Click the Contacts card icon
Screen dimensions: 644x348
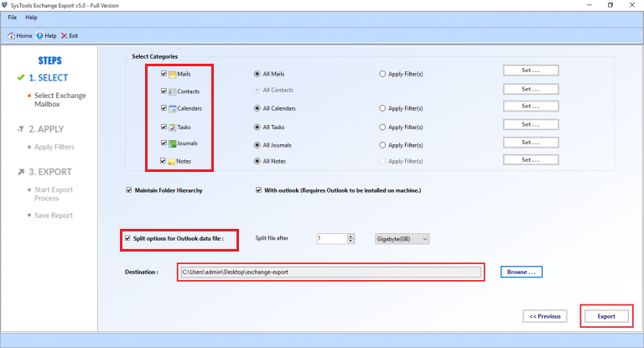click(173, 91)
